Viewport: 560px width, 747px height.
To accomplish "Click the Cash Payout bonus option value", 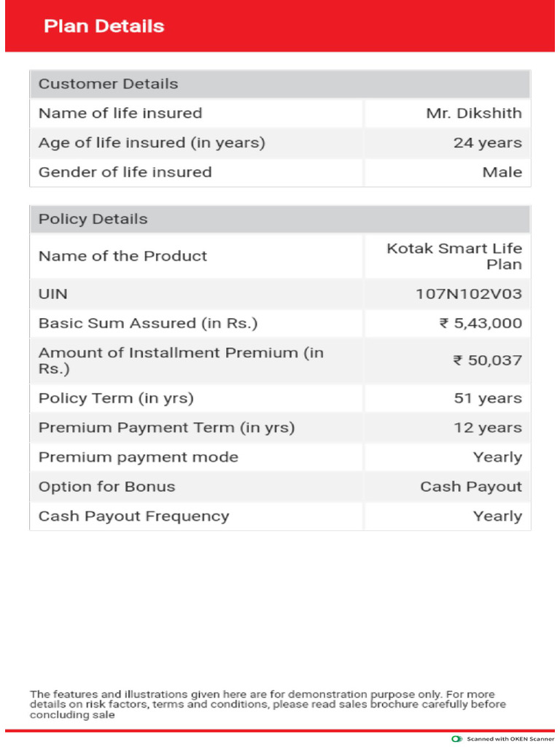I will pos(471,487).
